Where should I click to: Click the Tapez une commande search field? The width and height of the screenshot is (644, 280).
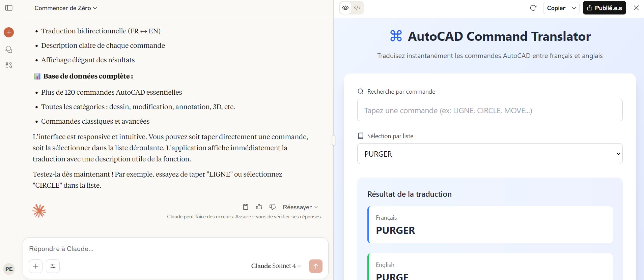pos(490,110)
